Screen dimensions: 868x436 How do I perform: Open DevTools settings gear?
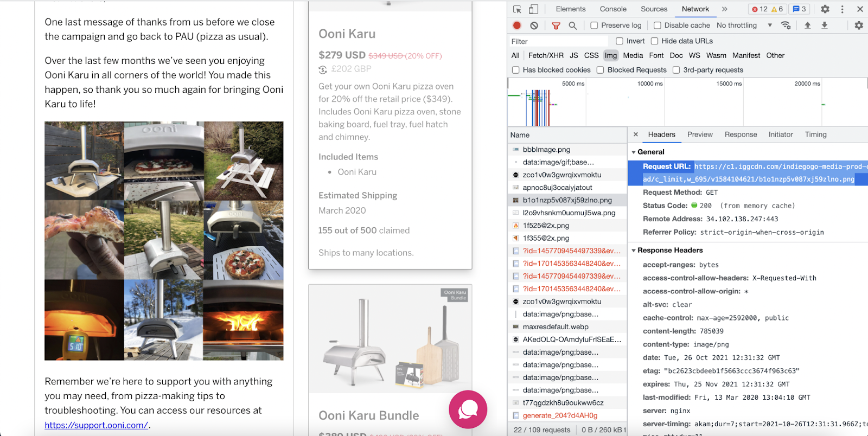(x=825, y=9)
